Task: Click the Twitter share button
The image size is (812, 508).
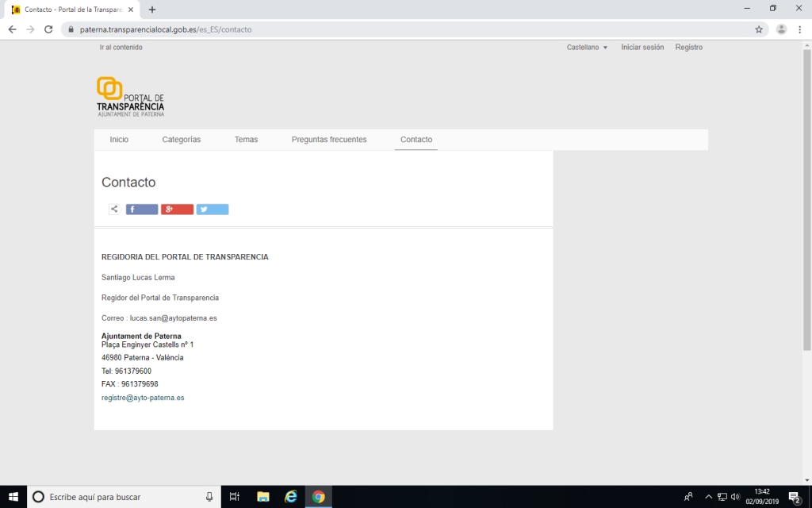Action: [x=213, y=210]
